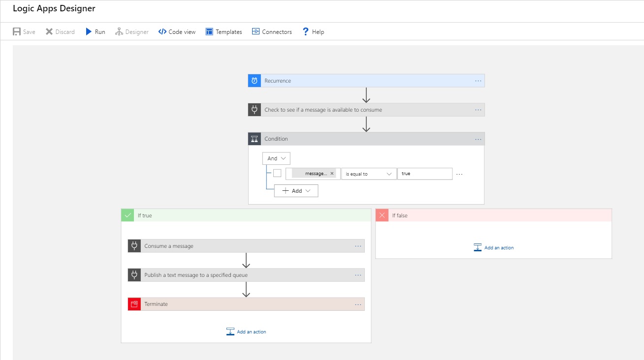Open the Code view
The image size is (644, 360).
[x=177, y=31]
